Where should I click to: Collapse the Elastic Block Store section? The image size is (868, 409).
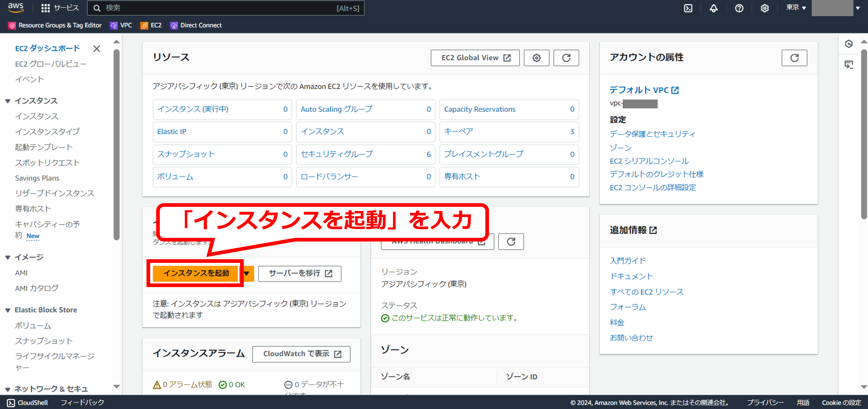pyautogui.click(x=8, y=310)
